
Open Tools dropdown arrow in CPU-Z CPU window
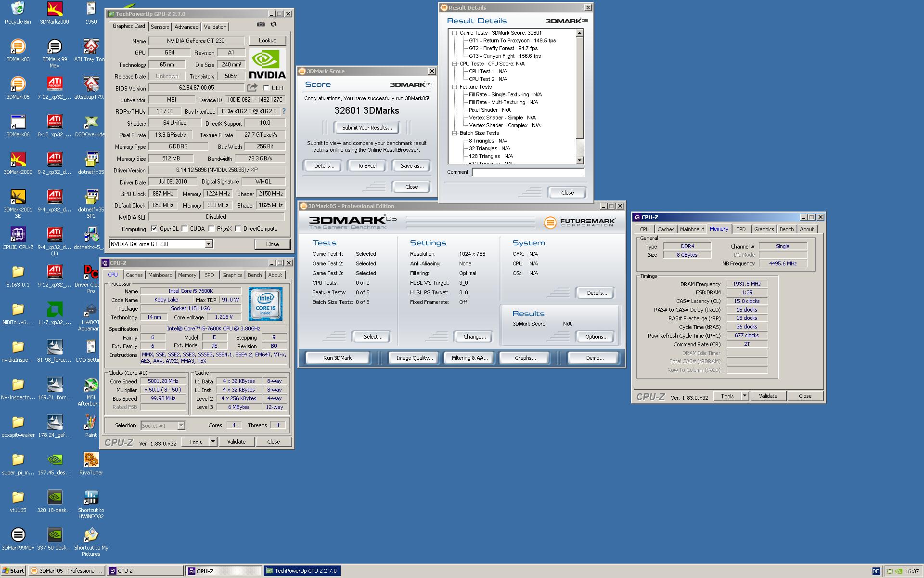click(213, 442)
